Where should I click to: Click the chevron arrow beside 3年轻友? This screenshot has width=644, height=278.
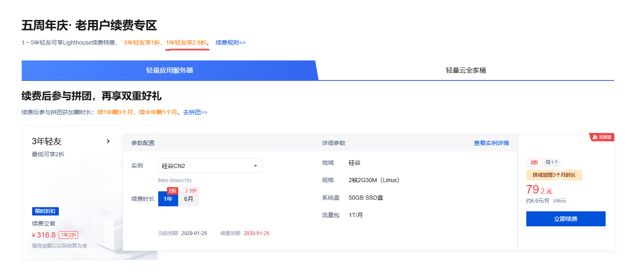[108, 141]
